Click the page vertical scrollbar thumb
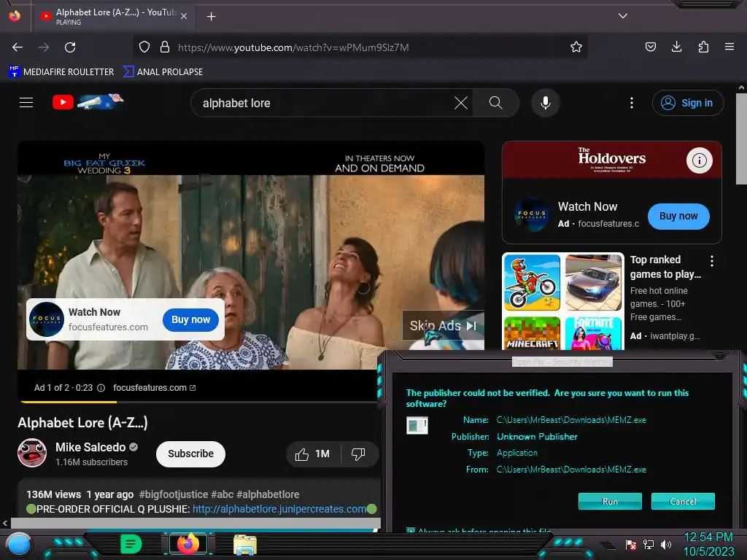The image size is (747, 560). [741, 139]
